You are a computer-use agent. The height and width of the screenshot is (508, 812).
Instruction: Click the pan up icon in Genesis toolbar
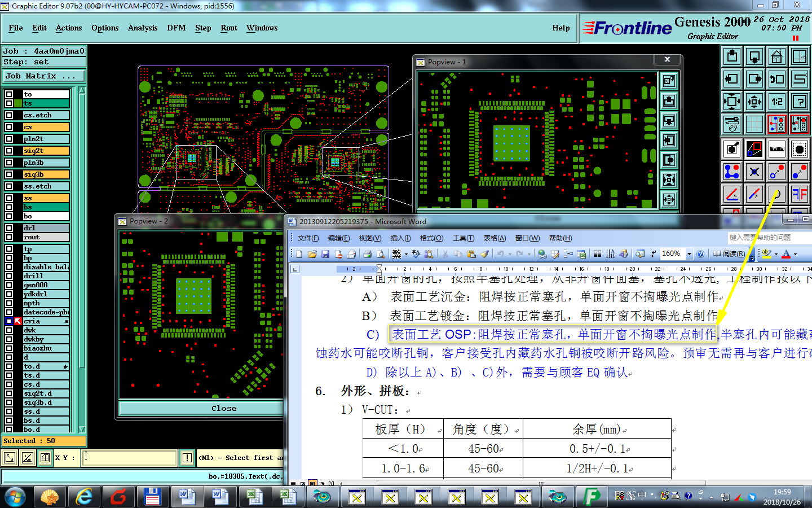click(x=732, y=56)
